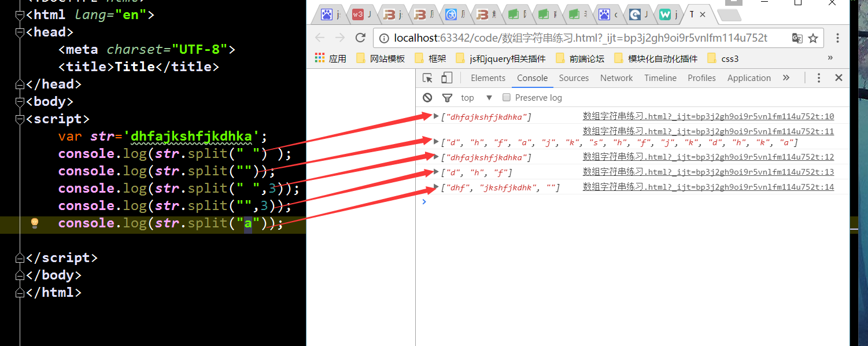Open the 网站模板 bookmark folder
The height and width of the screenshot is (346, 868).
(381, 58)
